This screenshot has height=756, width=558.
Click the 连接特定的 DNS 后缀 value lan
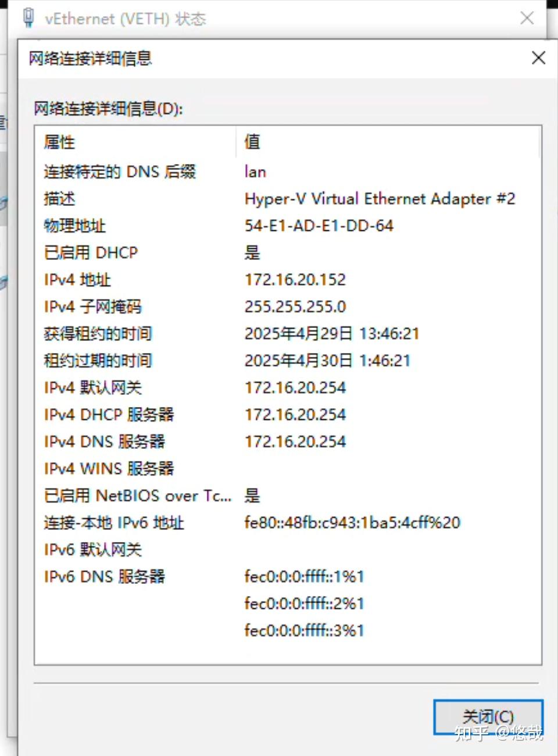(x=254, y=172)
